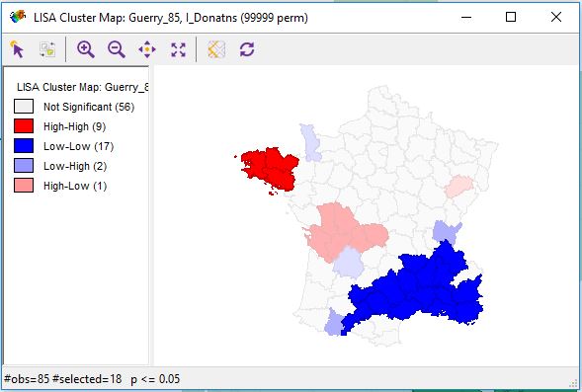This screenshot has width=582, height=392.
Task: Maximize the LISA Cluster Map window
Action: click(x=511, y=17)
